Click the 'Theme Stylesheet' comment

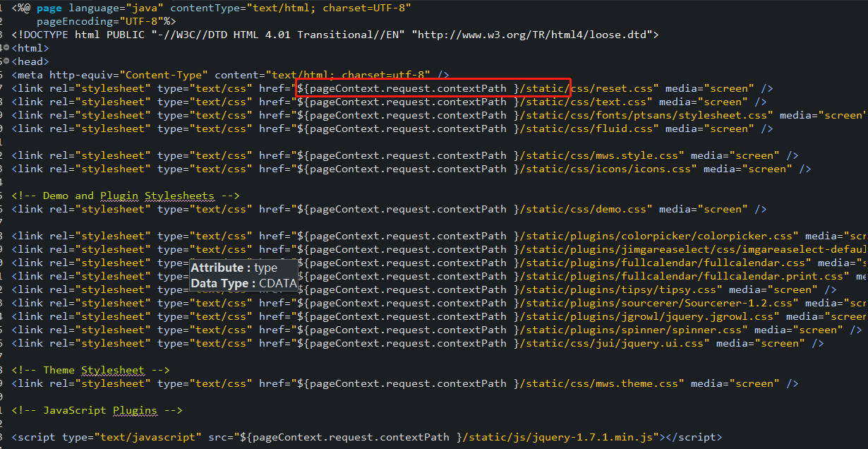tap(91, 370)
